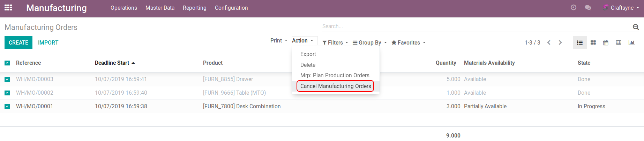Uncheck the WH/MO/00003 row checkbox
644x141 pixels.
pos(7,79)
